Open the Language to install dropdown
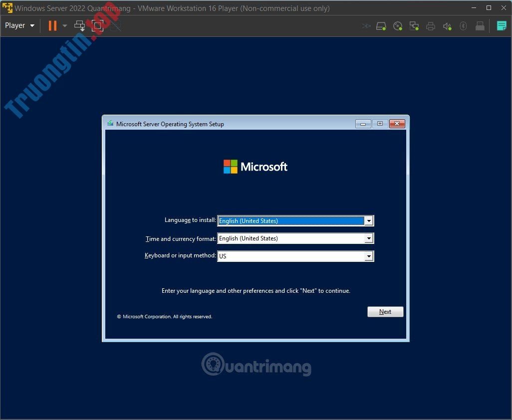The width and height of the screenshot is (512, 420). click(369, 220)
